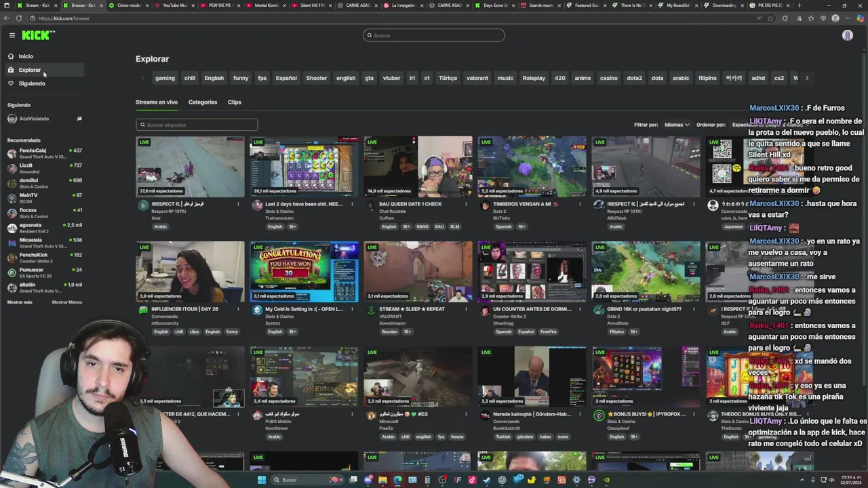Open the 'GRIND 16K or pustahan nightS' thumbnail
Screen dimensions: 868x488
(646, 272)
